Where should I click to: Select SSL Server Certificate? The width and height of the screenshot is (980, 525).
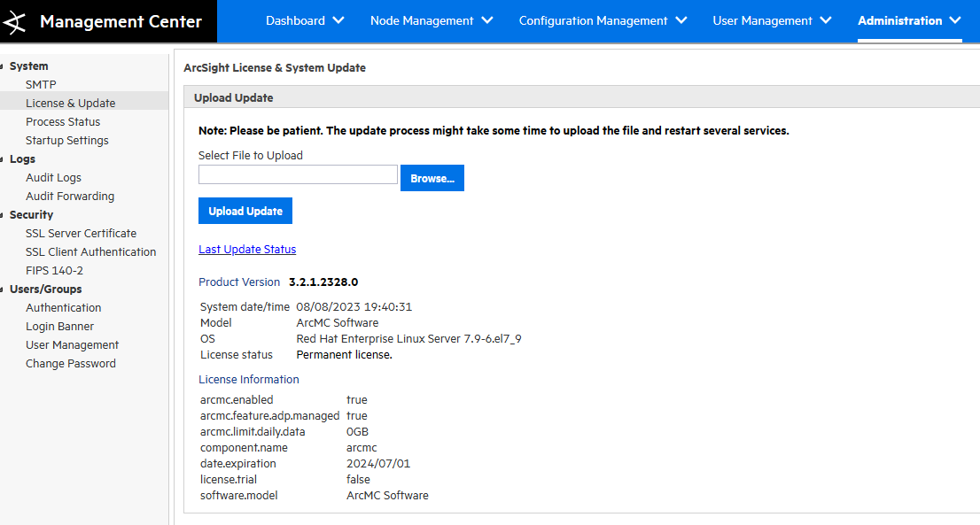(81, 233)
